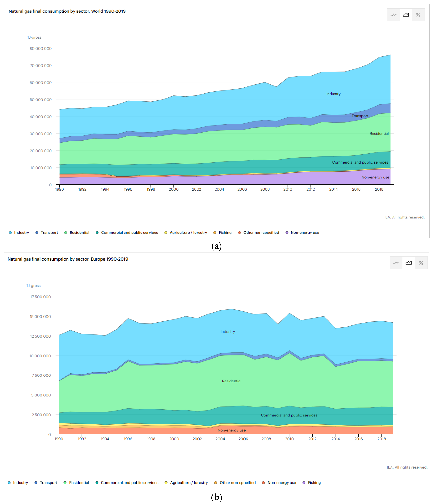Toggle Fishing legend in Europe chart
Image resolution: width=433 pixels, height=504 pixels.
[x=314, y=483]
